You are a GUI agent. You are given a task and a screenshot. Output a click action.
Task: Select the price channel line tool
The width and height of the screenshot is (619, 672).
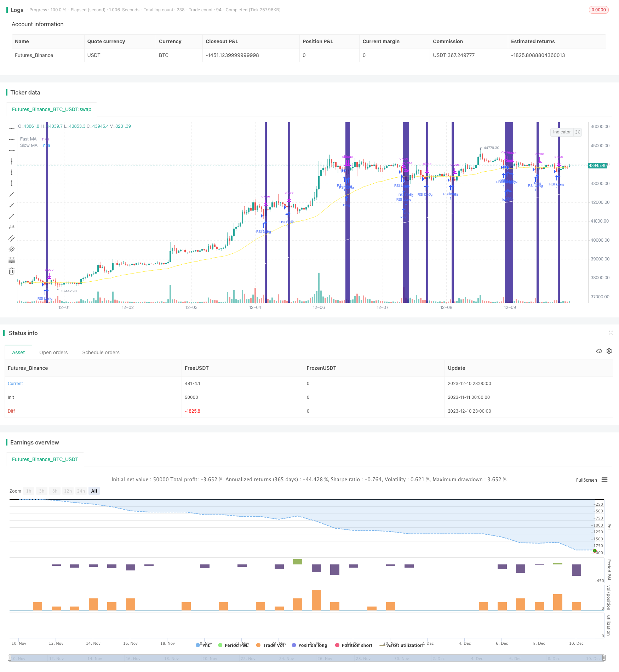(x=12, y=238)
